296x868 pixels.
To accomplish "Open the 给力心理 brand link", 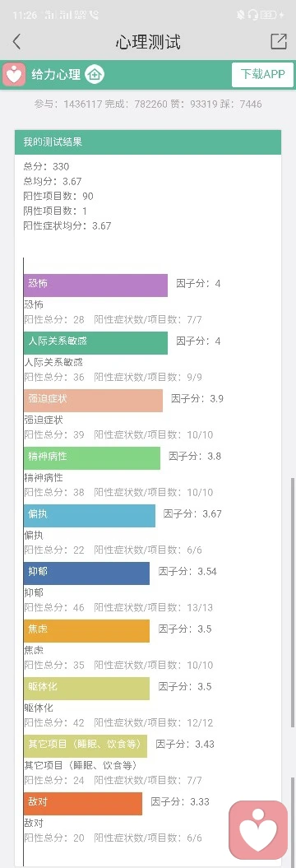I will [x=56, y=74].
